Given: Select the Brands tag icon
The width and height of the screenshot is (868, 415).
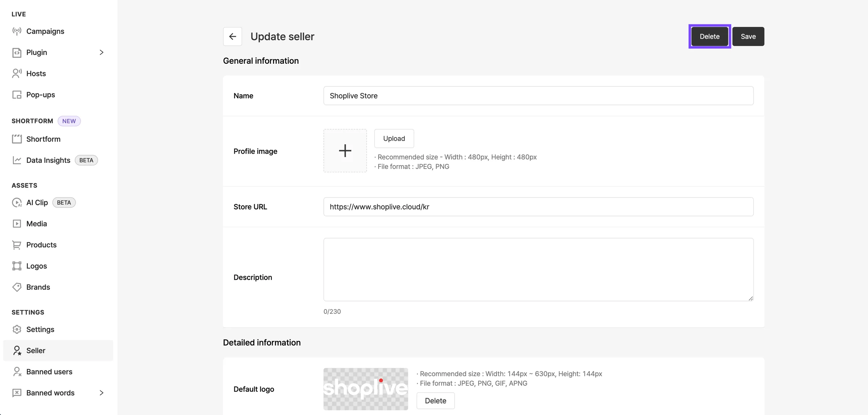Looking at the screenshot, I should point(17,287).
